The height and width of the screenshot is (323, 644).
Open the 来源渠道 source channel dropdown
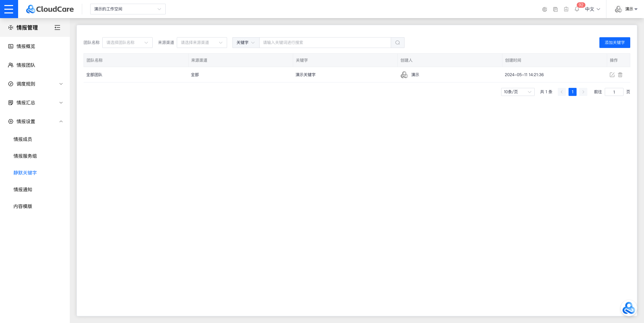[202, 43]
